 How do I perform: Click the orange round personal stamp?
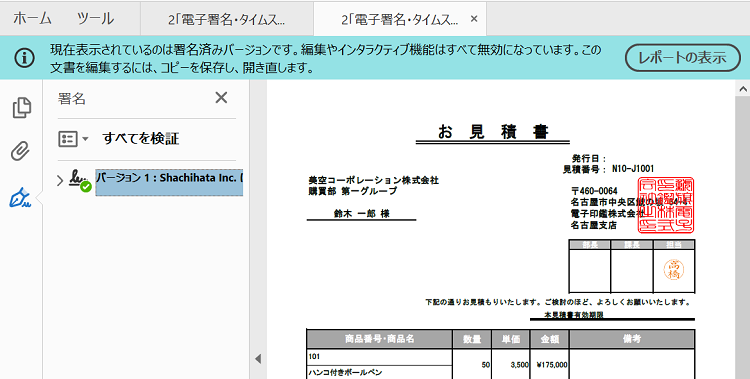click(673, 269)
